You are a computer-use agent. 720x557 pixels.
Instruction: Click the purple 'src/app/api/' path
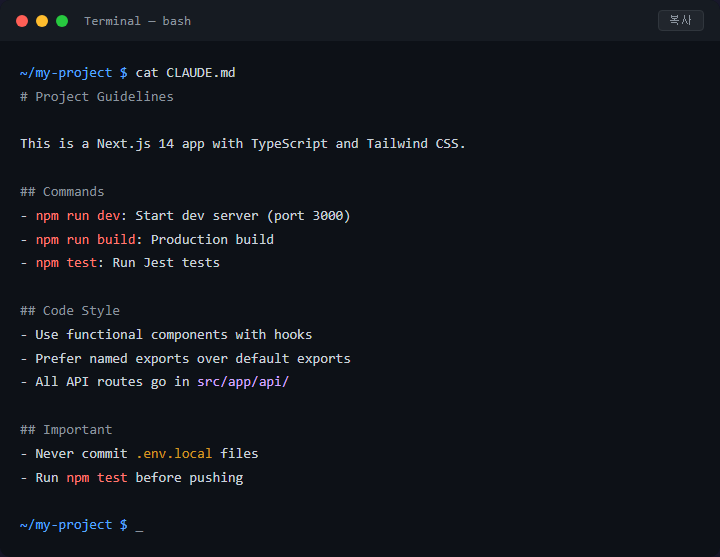(x=243, y=382)
